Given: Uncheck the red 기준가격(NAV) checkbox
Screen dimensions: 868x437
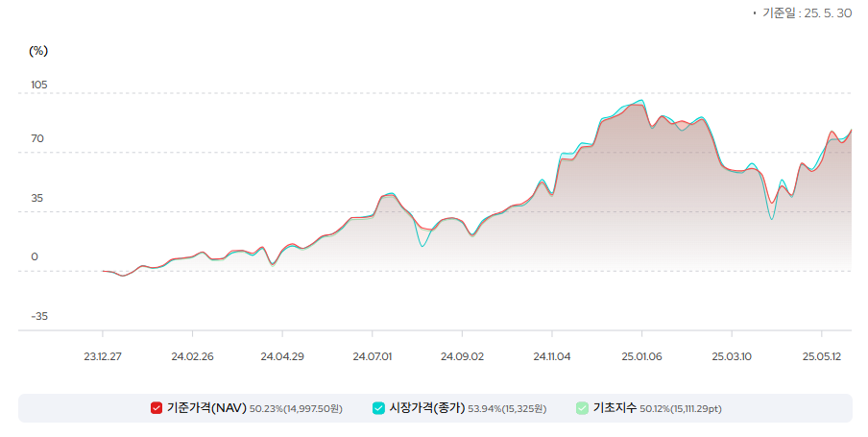Looking at the screenshot, I should pos(157,408).
